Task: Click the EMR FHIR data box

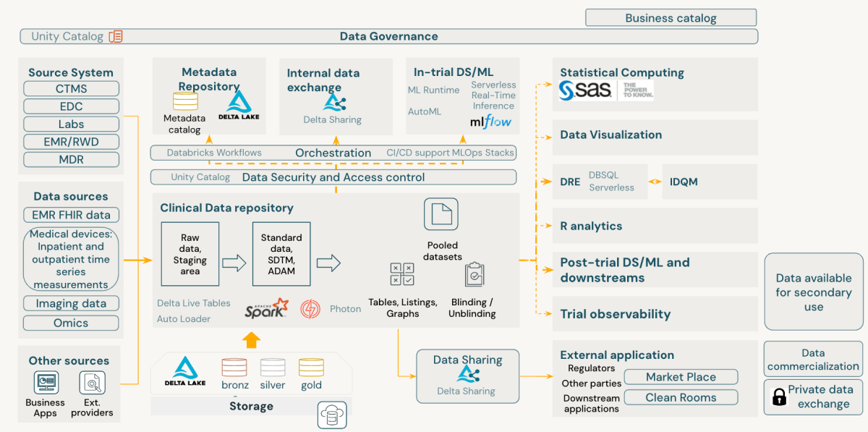Action: tap(71, 215)
